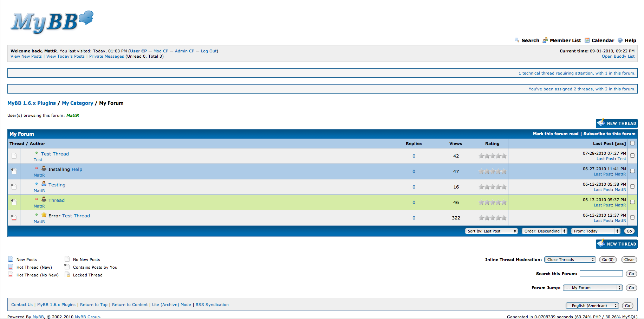Click the MyBB logo
This screenshot has width=644, height=319.
(52, 22)
